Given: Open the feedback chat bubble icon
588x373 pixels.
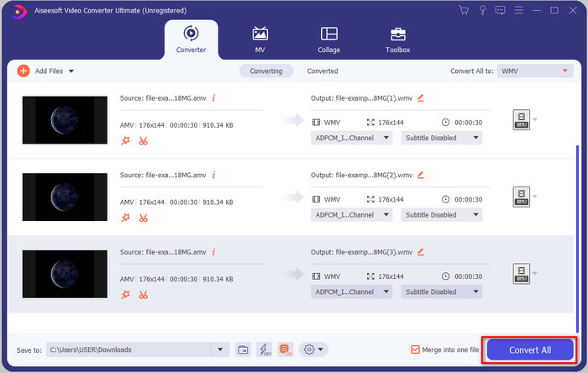Looking at the screenshot, I should (x=501, y=10).
